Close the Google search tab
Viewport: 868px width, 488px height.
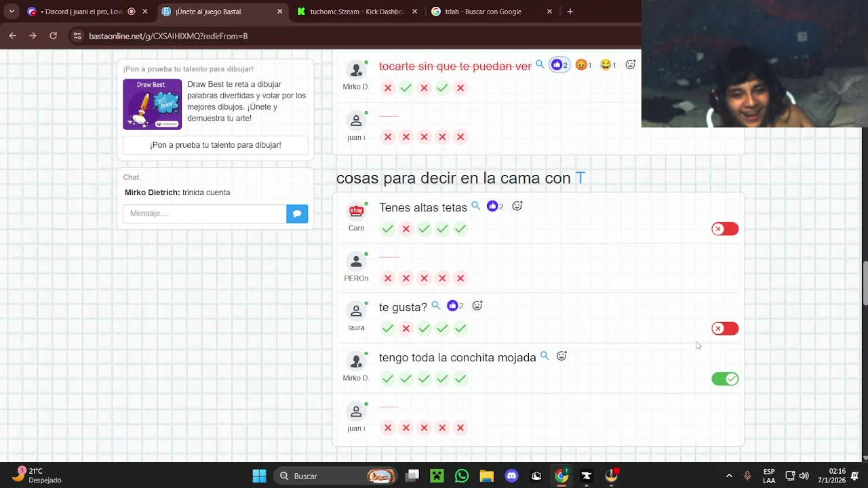pyautogui.click(x=549, y=12)
